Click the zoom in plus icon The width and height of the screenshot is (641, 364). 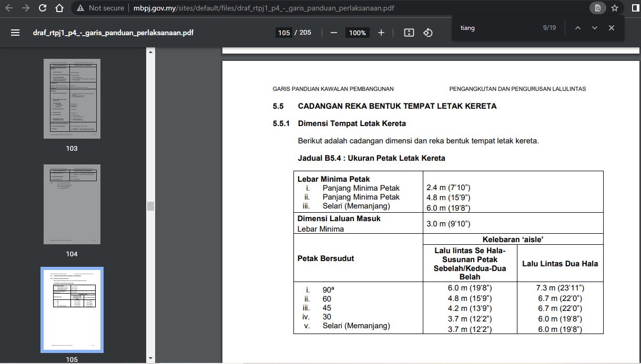[x=381, y=33]
